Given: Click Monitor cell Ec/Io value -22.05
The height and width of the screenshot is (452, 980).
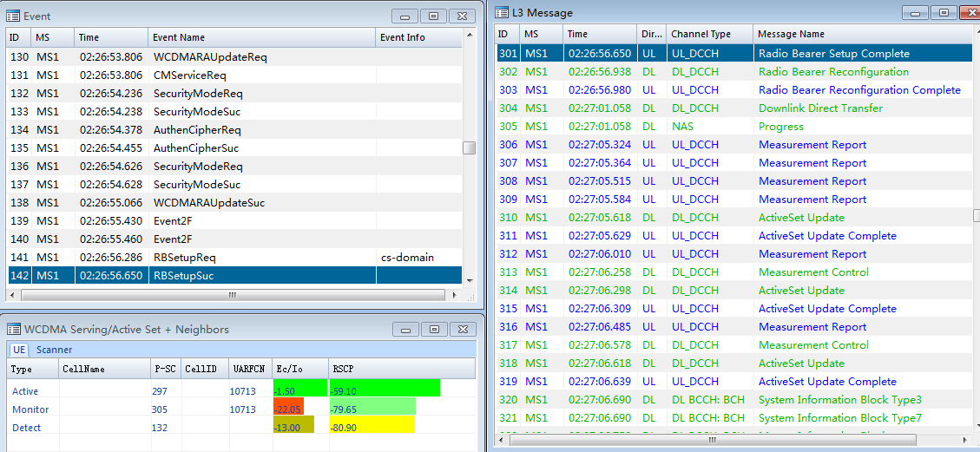Looking at the screenshot, I should click(x=289, y=406).
